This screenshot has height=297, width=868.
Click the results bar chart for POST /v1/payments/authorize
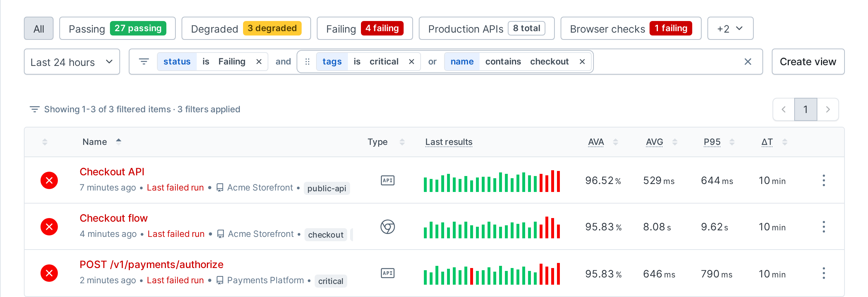tap(492, 274)
